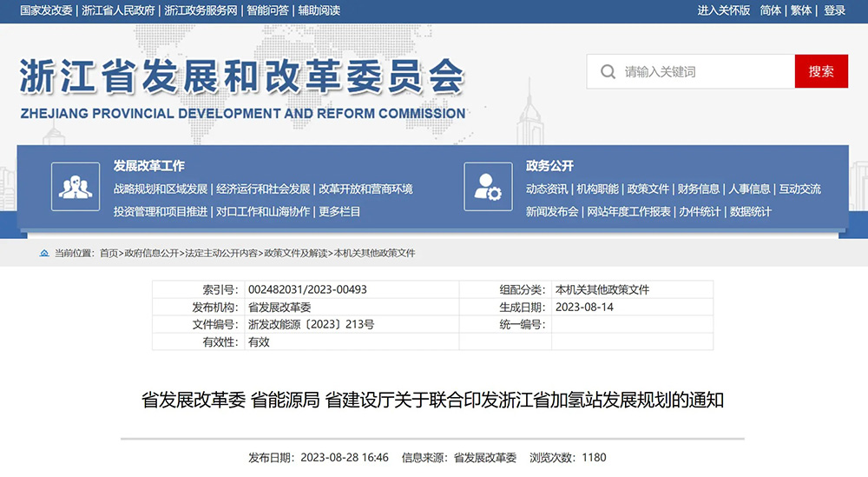This screenshot has height=477, width=868.
Task: Click the red 搜索 button
Action: click(821, 71)
